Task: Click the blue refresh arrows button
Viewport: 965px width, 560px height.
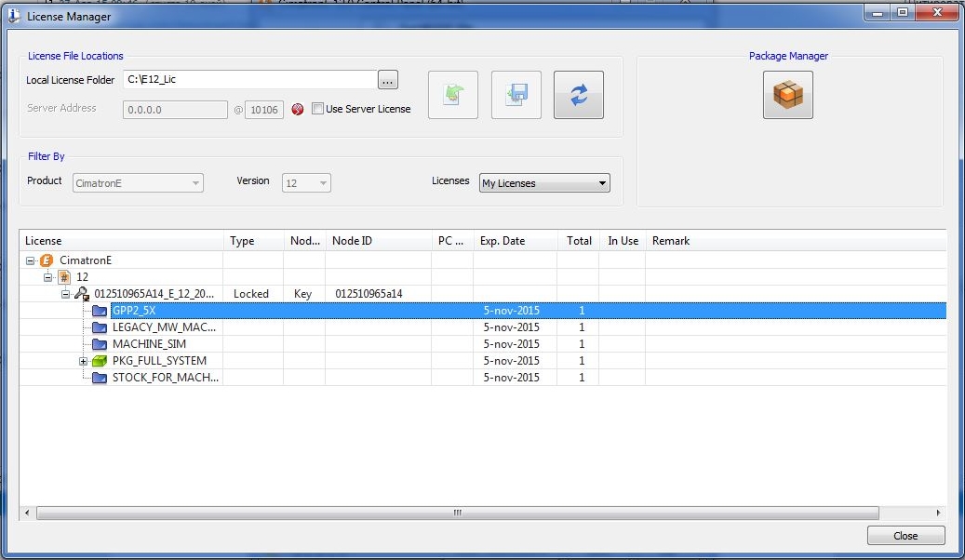Action: tap(579, 95)
